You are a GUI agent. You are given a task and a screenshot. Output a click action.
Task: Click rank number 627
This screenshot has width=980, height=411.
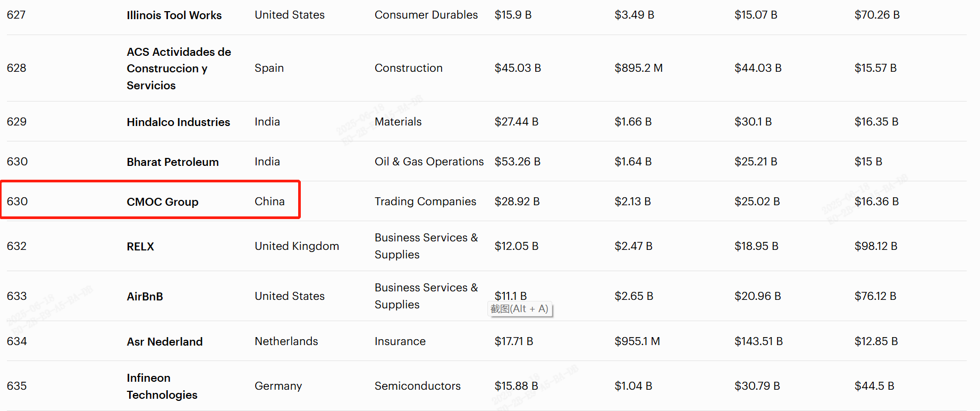tap(16, 15)
